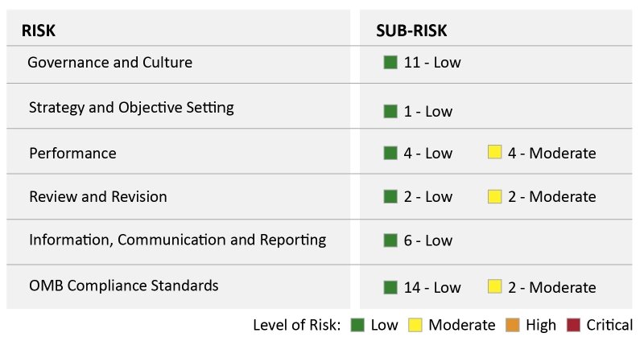Click the green square beside 14 - Low
The height and width of the screenshot is (341, 644).
(391, 286)
